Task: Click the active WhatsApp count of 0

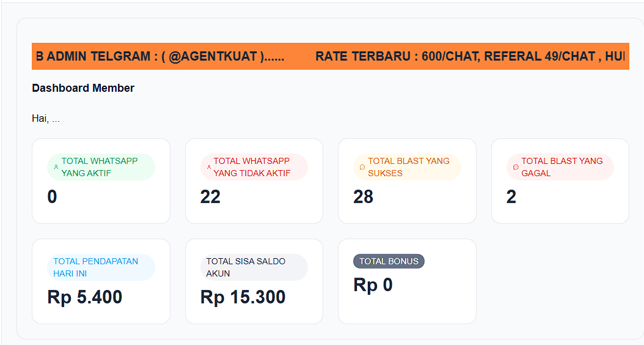Action: click(52, 197)
